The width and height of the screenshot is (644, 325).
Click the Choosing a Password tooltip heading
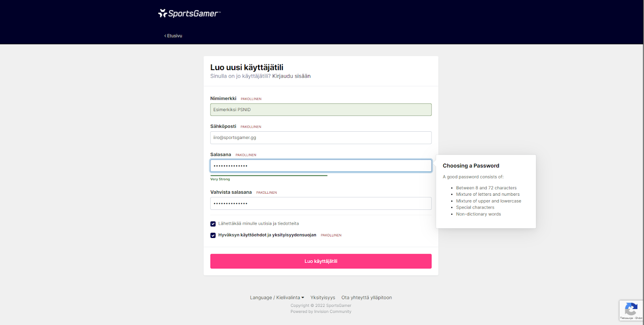pos(471,166)
